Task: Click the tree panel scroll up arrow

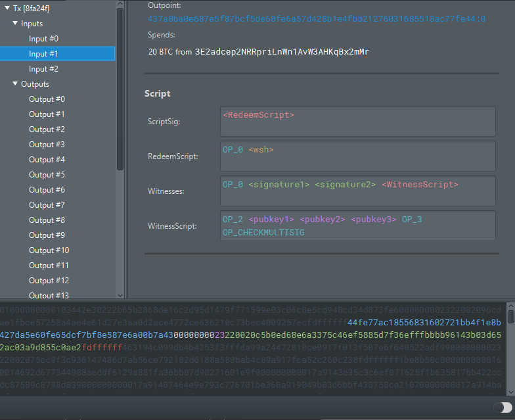Action: 120,4
